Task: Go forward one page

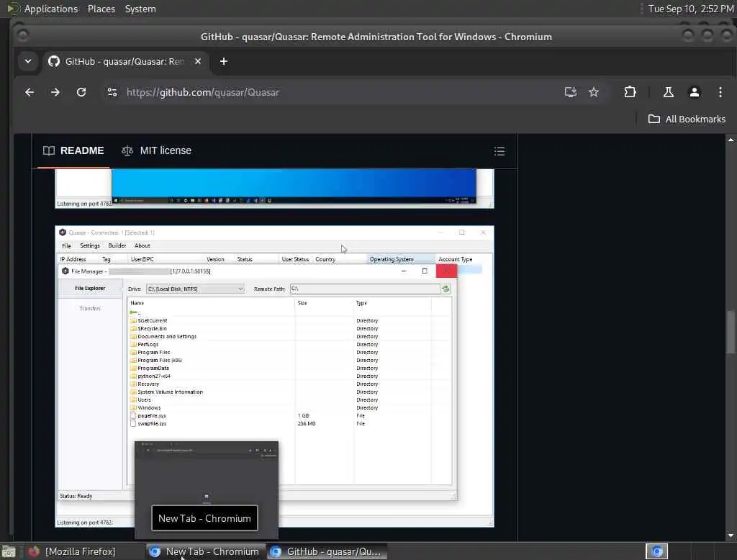Action: [55, 93]
